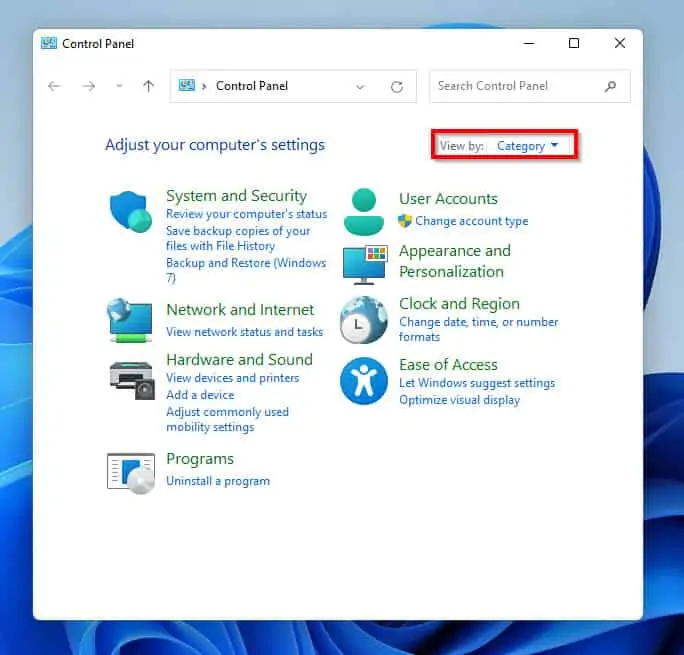Go forward with the forward arrow
The width and height of the screenshot is (684, 655).
(88, 86)
